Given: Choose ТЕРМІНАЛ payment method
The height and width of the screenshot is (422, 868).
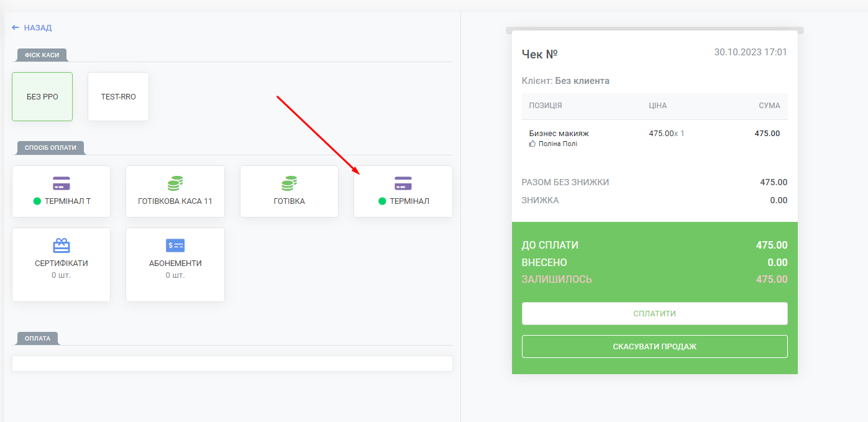Looking at the screenshot, I should tap(403, 191).
